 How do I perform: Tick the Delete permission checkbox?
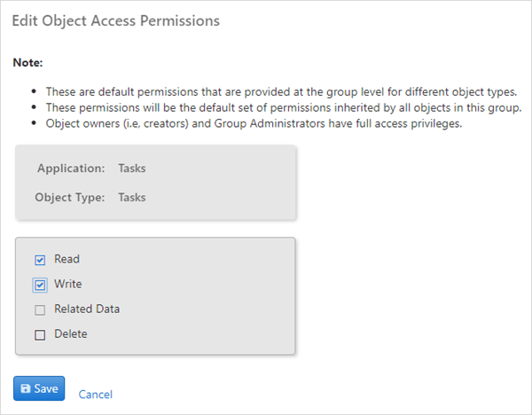point(40,335)
